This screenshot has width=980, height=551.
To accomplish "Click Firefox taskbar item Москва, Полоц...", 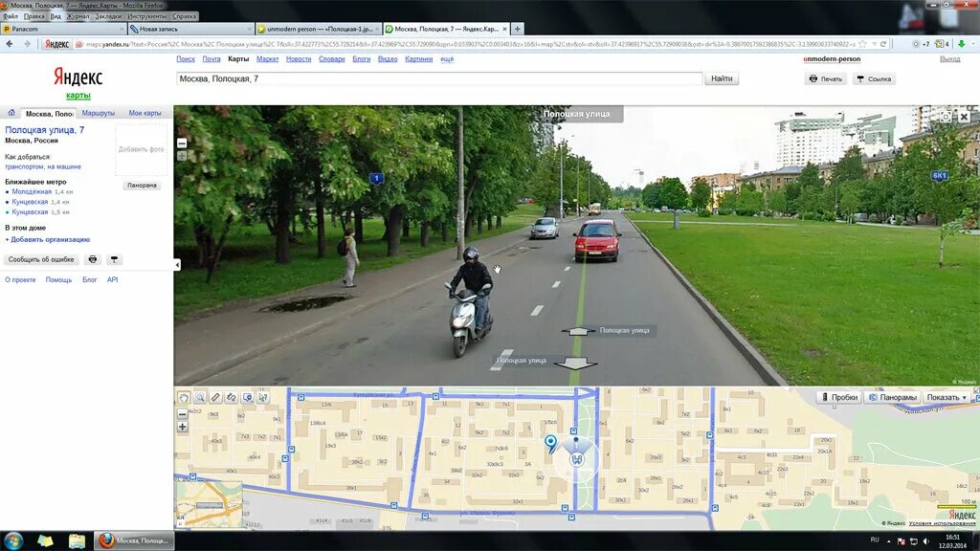I will pyautogui.click(x=134, y=541).
